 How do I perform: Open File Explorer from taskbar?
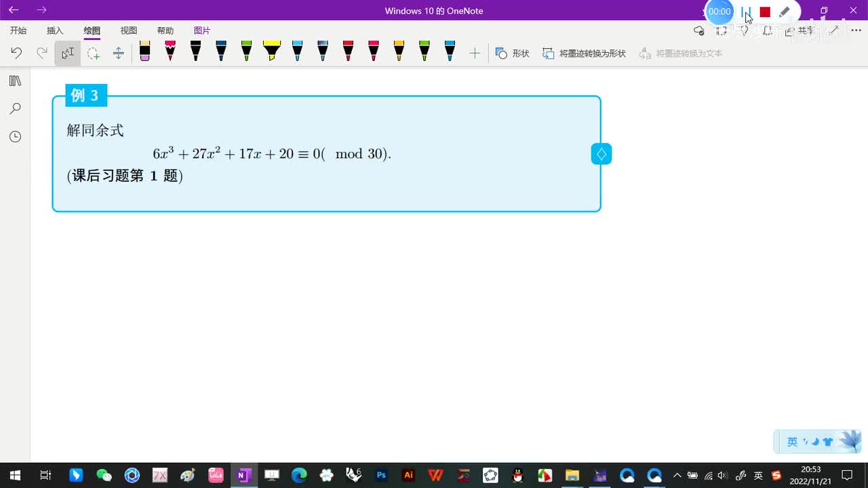coord(572,475)
